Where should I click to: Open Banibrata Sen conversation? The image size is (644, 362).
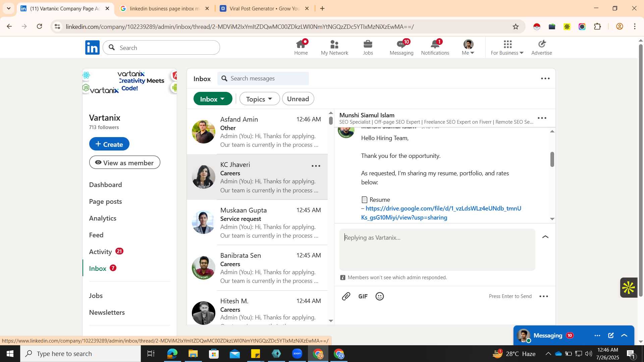[x=257, y=268]
